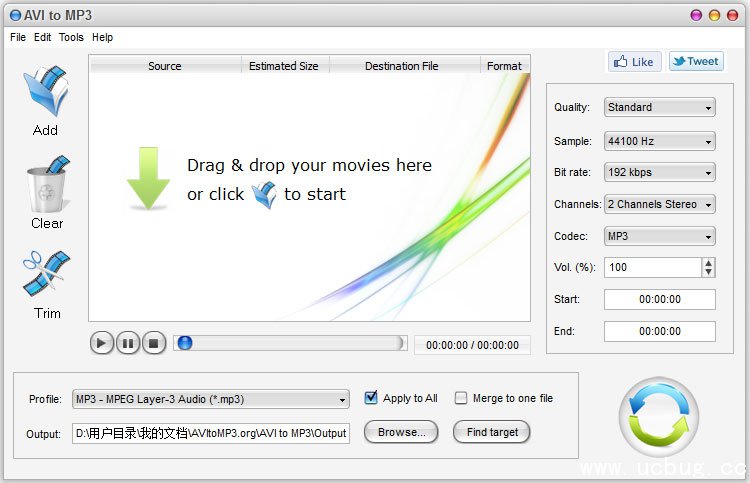
Task: Click the Clear list trash icon
Action: (x=46, y=184)
